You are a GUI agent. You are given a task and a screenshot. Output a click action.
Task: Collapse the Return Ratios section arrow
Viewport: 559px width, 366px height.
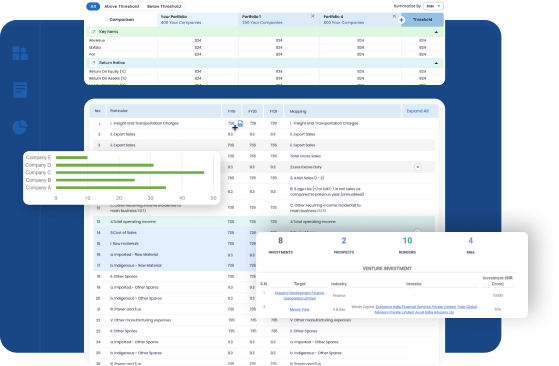[x=436, y=63]
